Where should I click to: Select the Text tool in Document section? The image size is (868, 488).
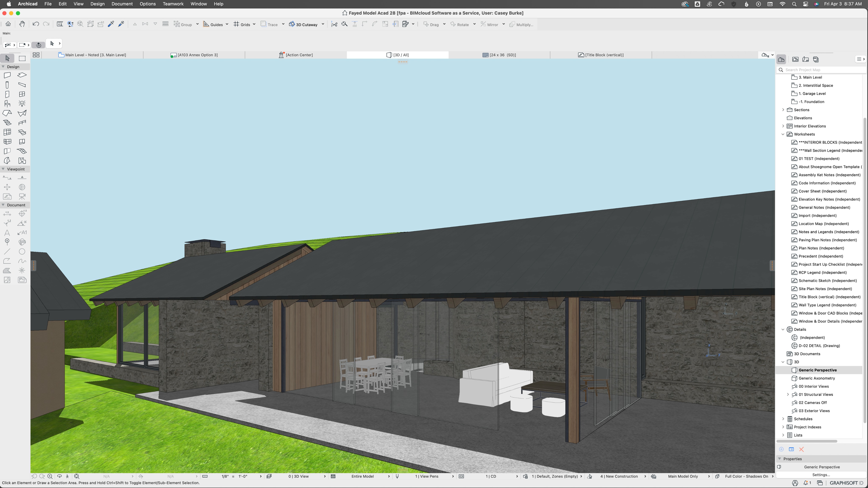click(x=7, y=233)
